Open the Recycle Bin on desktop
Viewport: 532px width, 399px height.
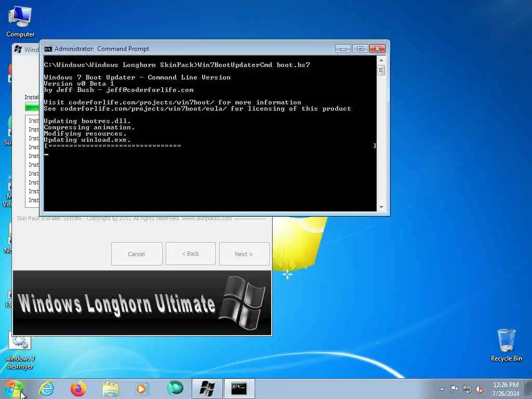tap(506, 345)
